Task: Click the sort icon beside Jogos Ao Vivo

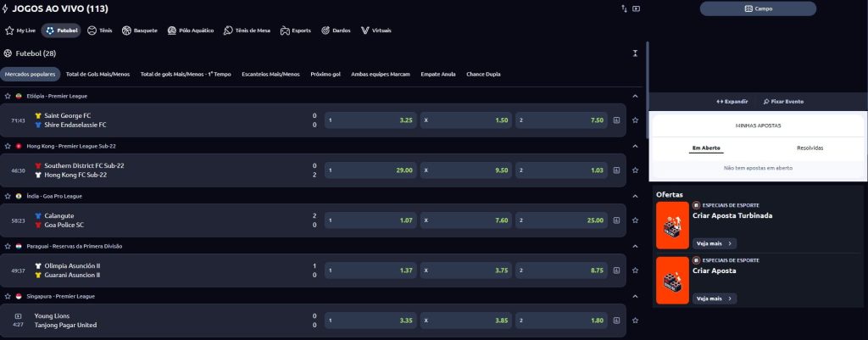Action: point(624,8)
